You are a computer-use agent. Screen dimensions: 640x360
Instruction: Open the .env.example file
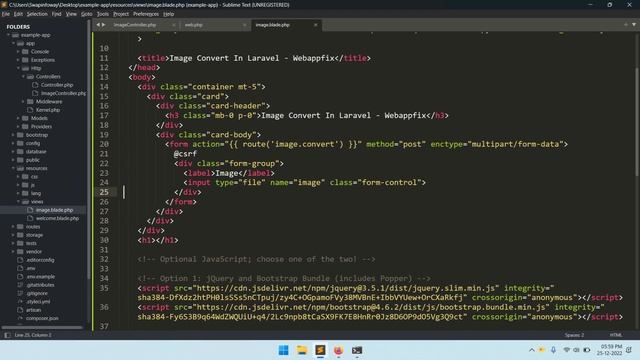(x=40, y=277)
